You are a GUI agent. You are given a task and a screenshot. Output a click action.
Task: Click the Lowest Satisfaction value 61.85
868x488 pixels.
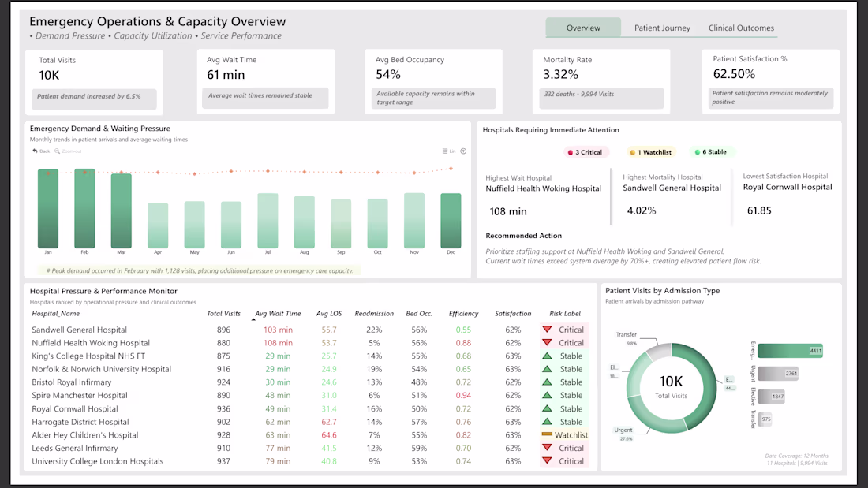[759, 210]
